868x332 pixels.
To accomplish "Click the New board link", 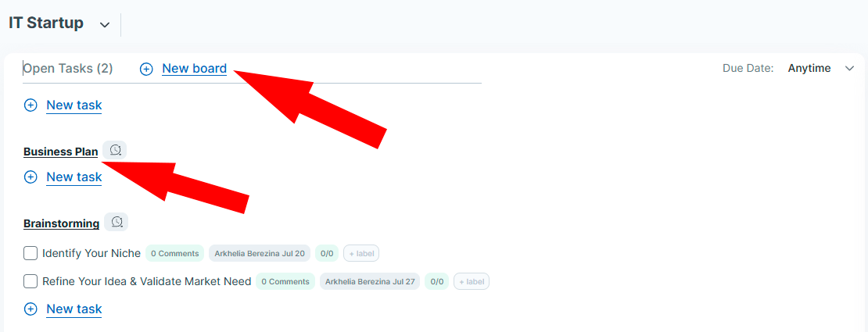I will [194, 69].
